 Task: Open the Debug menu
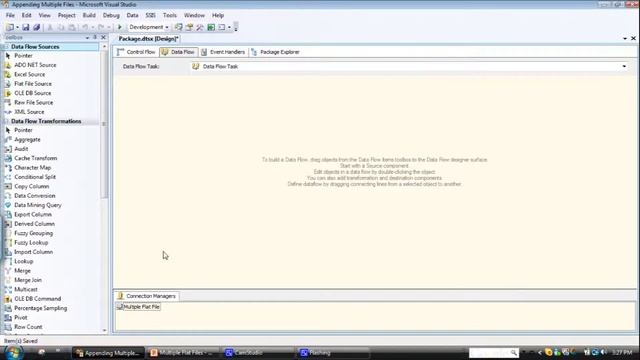point(111,16)
